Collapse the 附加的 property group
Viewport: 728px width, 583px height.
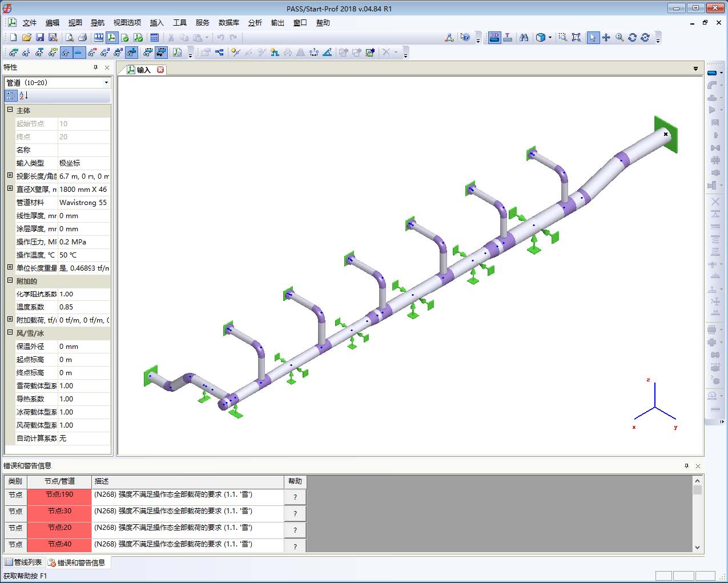tap(10, 280)
